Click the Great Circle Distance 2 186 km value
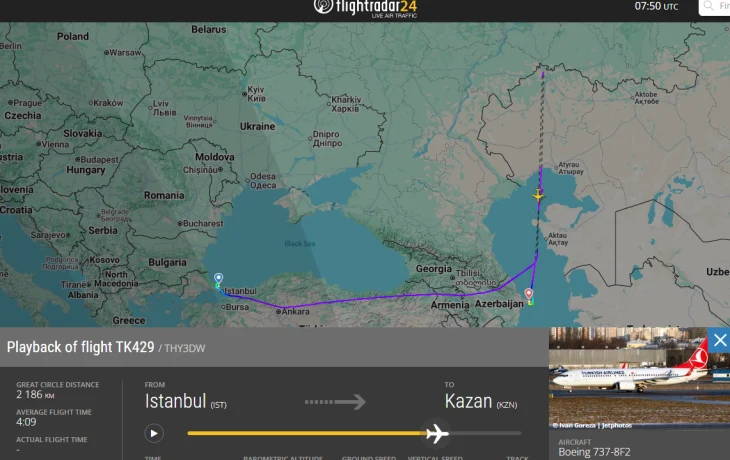730x460 pixels. (35, 394)
